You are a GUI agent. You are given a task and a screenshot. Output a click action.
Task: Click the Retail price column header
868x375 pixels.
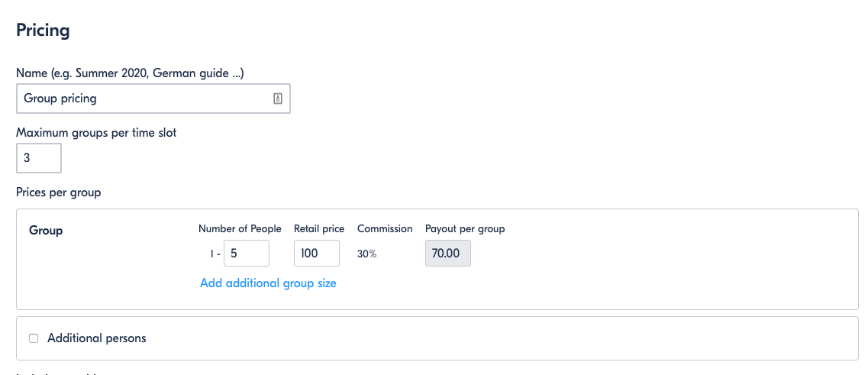tap(319, 229)
